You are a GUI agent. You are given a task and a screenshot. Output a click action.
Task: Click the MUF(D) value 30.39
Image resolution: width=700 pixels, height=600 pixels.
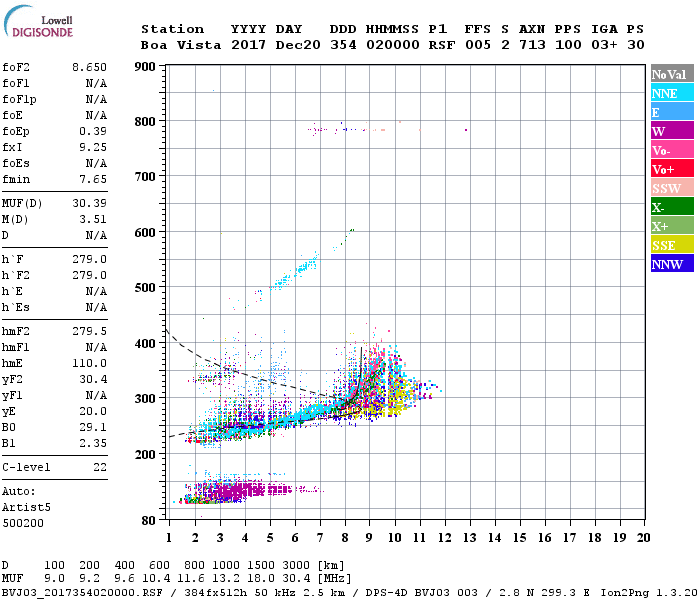coord(89,204)
